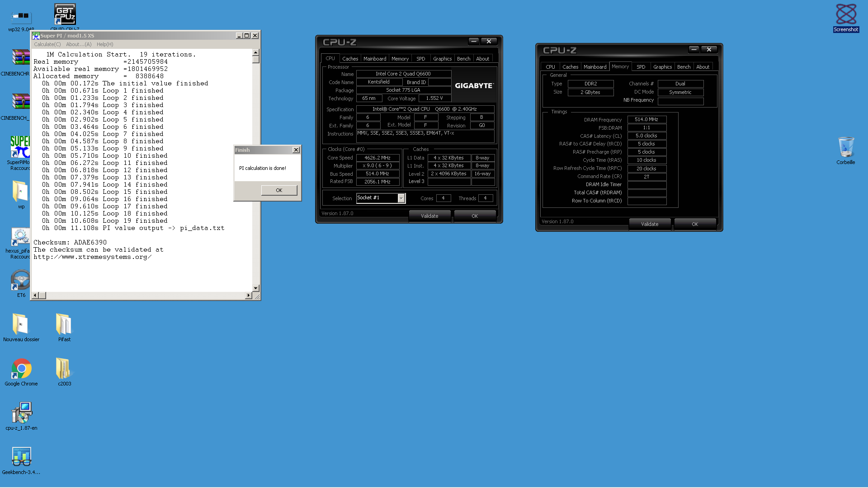
Task: Maximize the Super PI window
Action: click(247, 36)
